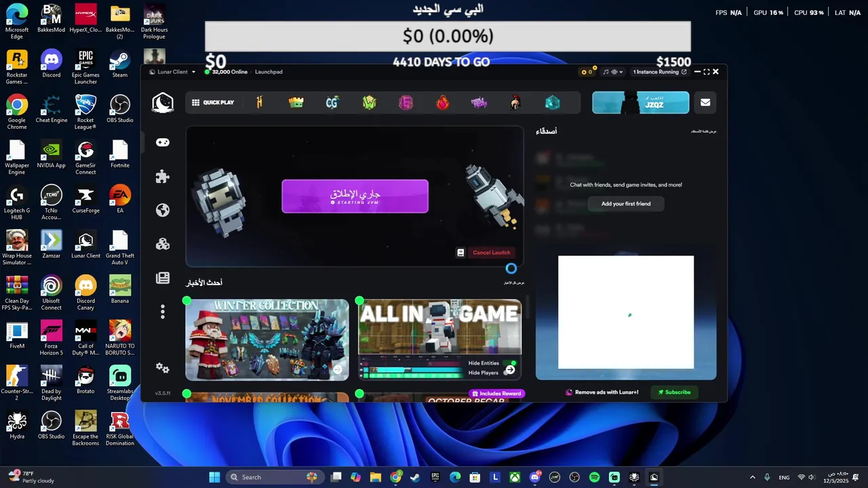Open the November Collection news card
The height and width of the screenshot is (488, 868).
coord(267,397)
